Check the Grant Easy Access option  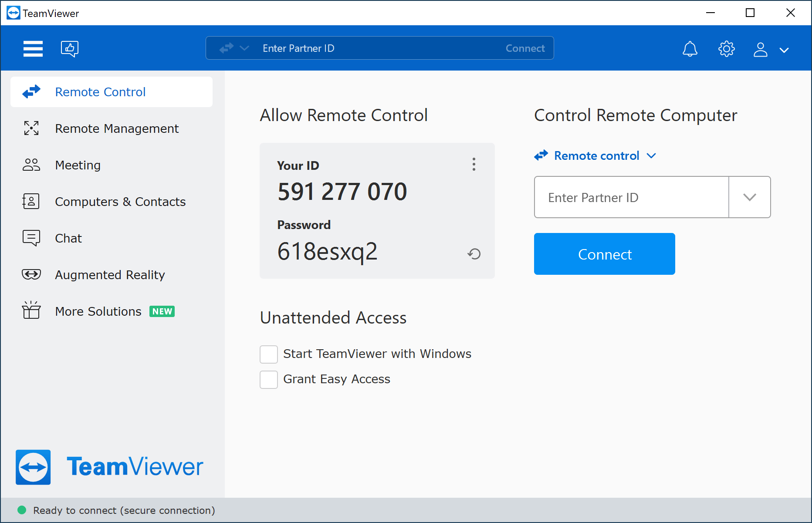click(269, 379)
